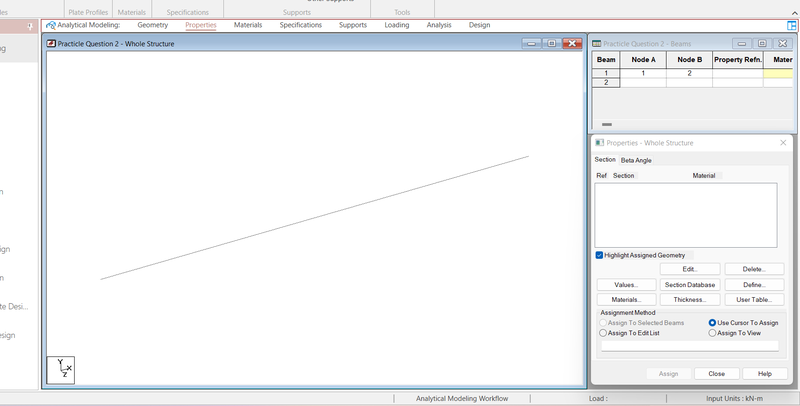Viewport: 800px width, 406px height.
Task: Click the Analytical Modeling icon
Action: (x=51, y=26)
